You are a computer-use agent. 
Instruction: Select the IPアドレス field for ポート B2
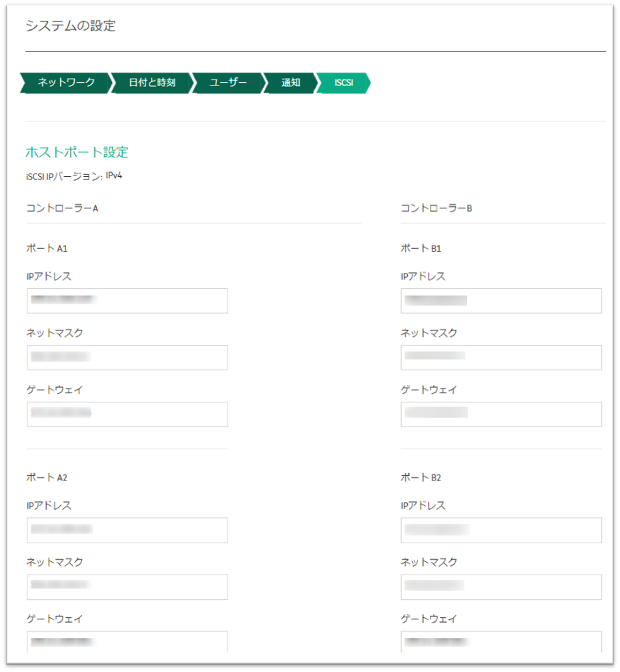[x=501, y=530]
